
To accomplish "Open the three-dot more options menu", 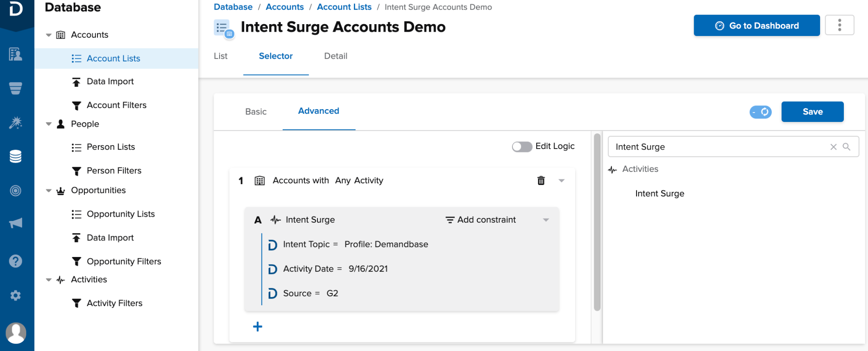I will tap(839, 25).
